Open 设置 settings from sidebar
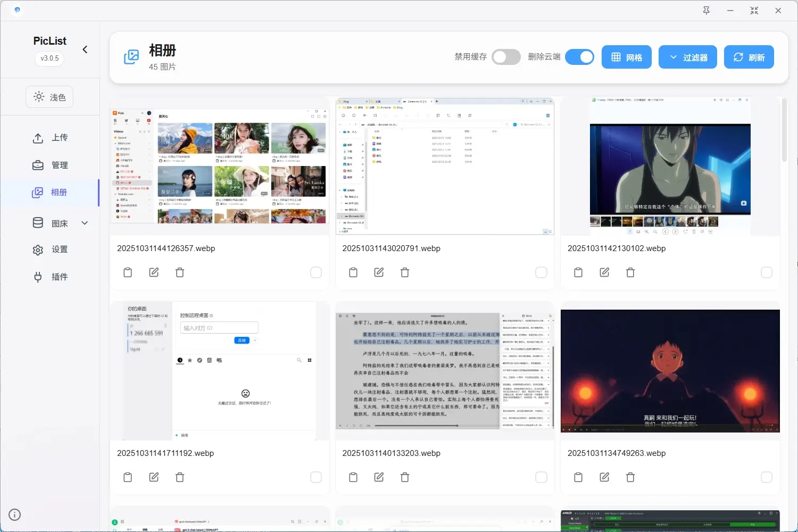Screen dimensions: 798x532 (50, 250)
